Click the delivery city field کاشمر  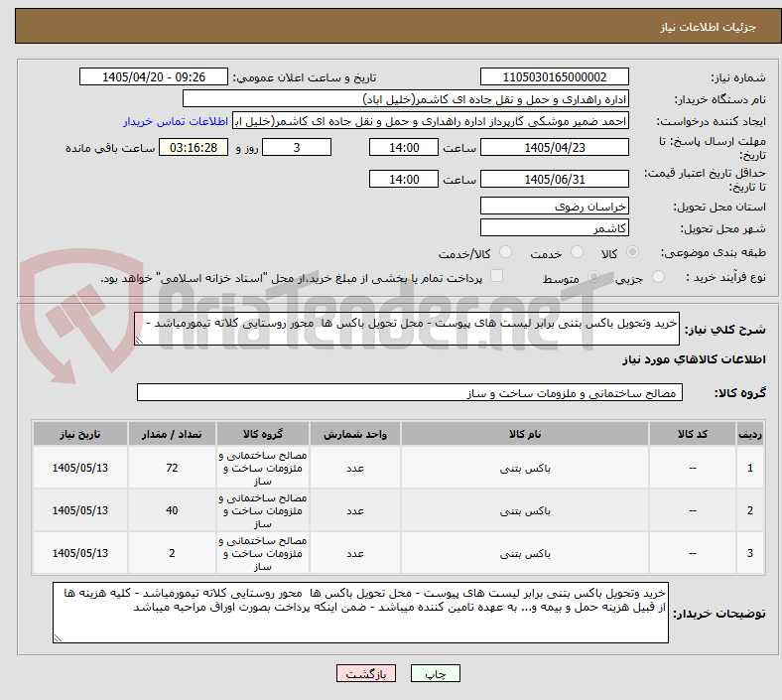pyautogui.click(x=554, y=228)
